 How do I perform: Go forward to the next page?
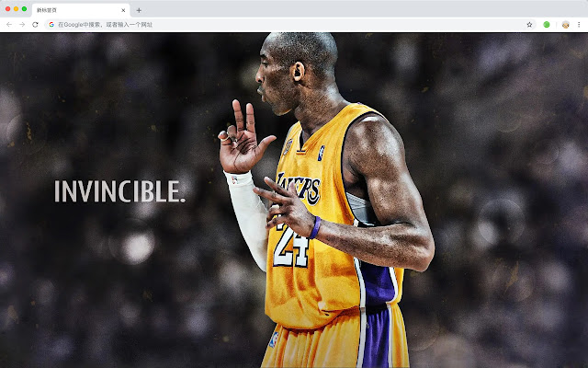click(22, 25)
